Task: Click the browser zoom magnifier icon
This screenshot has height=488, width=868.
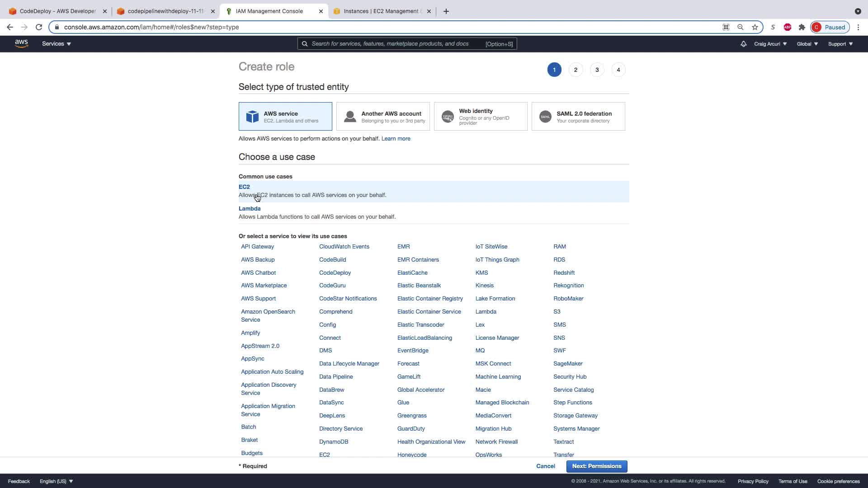Action: click(741, 27)
